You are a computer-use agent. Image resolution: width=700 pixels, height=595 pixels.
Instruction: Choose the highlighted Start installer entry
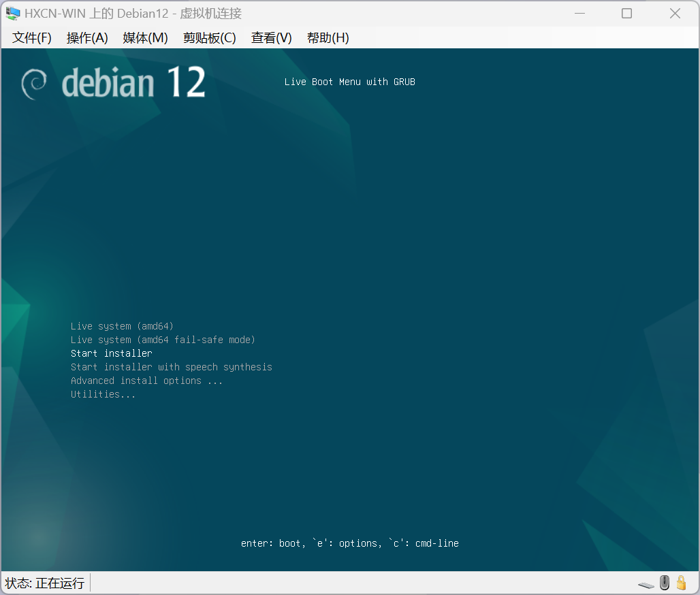112,353
